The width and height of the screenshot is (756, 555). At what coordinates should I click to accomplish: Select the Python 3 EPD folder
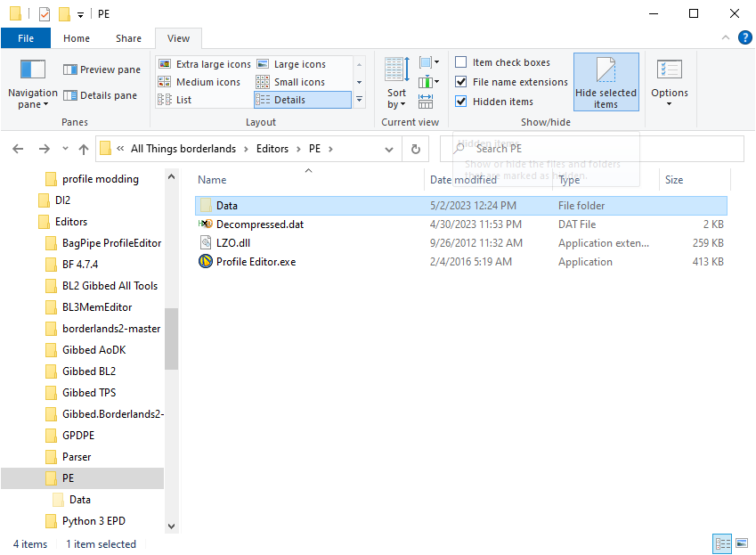(93, 521)
